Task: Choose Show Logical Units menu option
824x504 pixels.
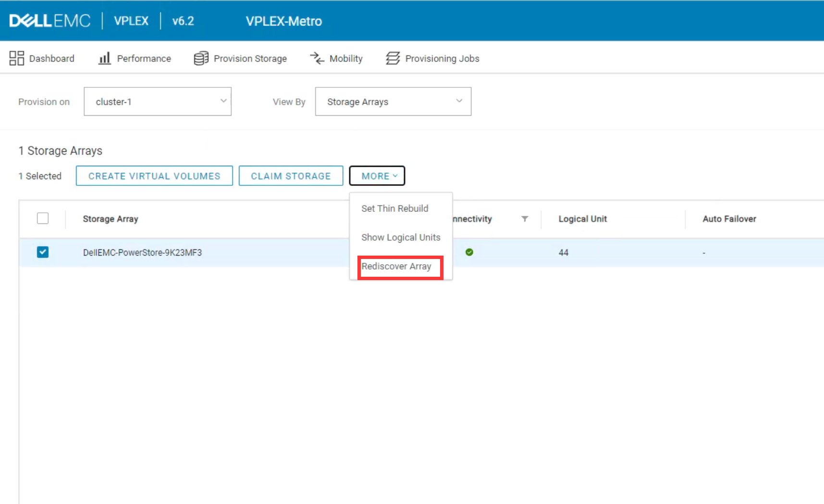Action: click(x=401, y=237)
